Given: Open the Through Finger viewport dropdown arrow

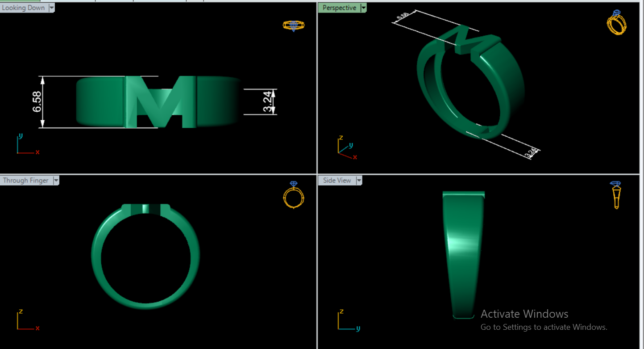Looking at the screenshot, I should click(56, 181).
